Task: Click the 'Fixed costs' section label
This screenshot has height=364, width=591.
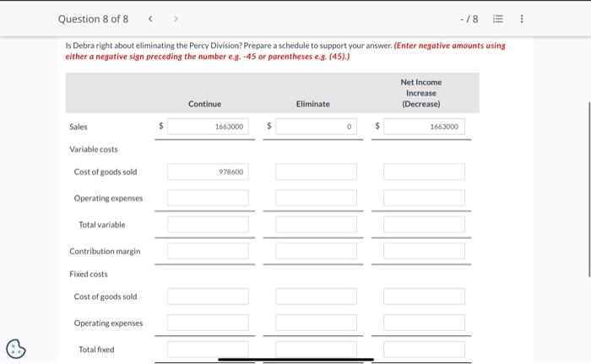Action: tap(89, 274)
